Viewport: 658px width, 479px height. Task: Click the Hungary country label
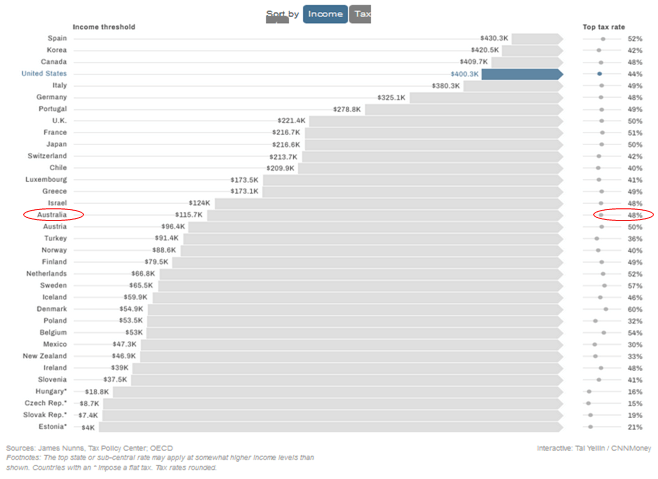point(49,391)
